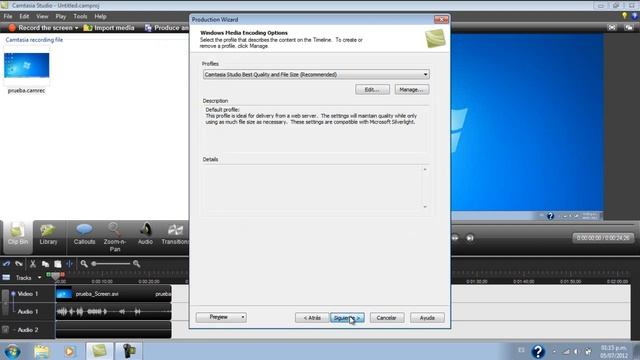Open Record the screen dropdown arrow
640x360 pixels.
(76, 28)
